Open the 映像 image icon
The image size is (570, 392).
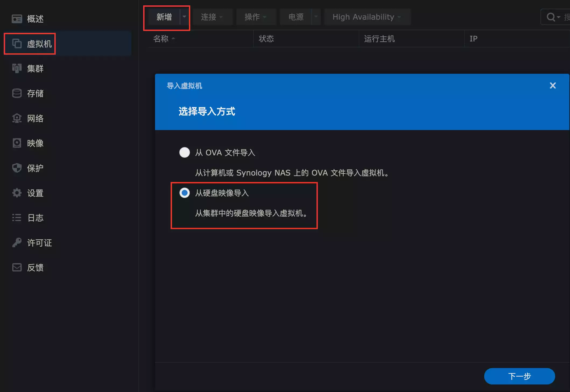[x=17, y=143]
